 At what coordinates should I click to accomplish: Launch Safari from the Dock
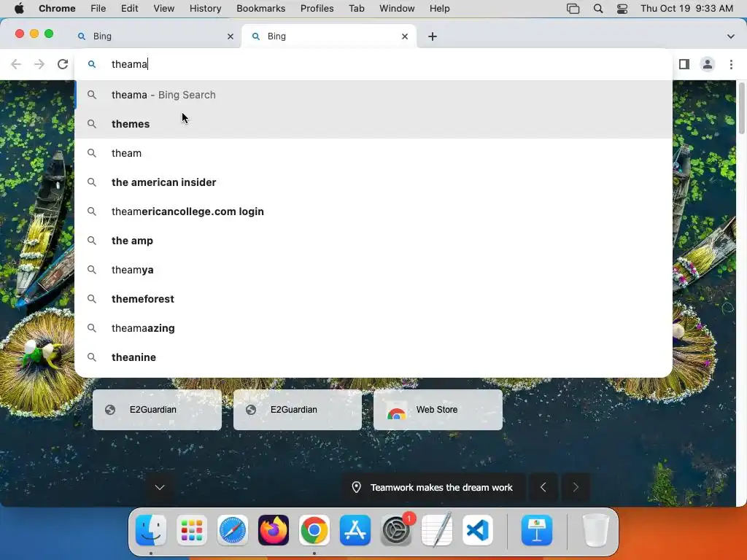[233, 530]
